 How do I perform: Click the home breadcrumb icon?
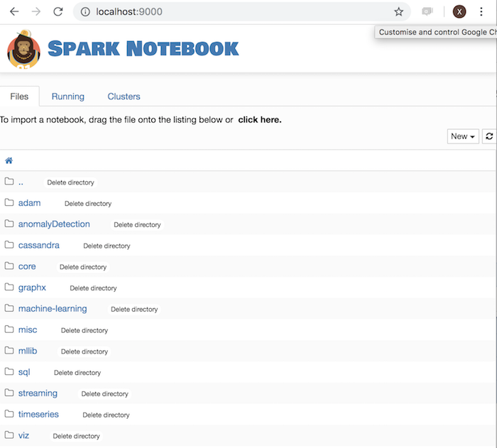point(9,160)
